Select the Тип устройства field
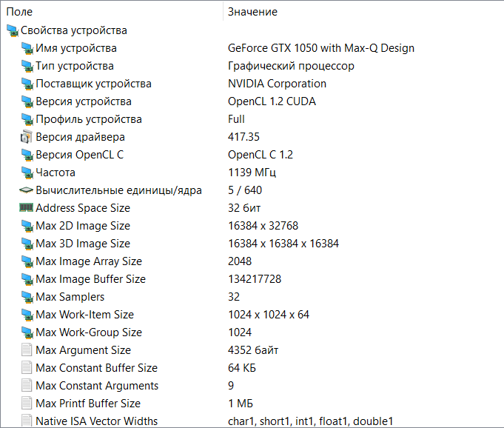Screen dimensions: 504x428 pos(75,66)
